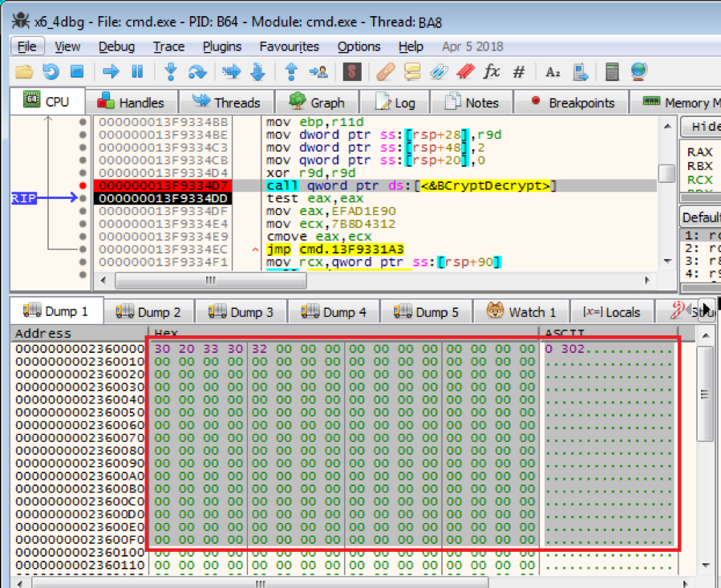Open the Default calling convention dropdown
Screen dimensions: 721x588
699,217
